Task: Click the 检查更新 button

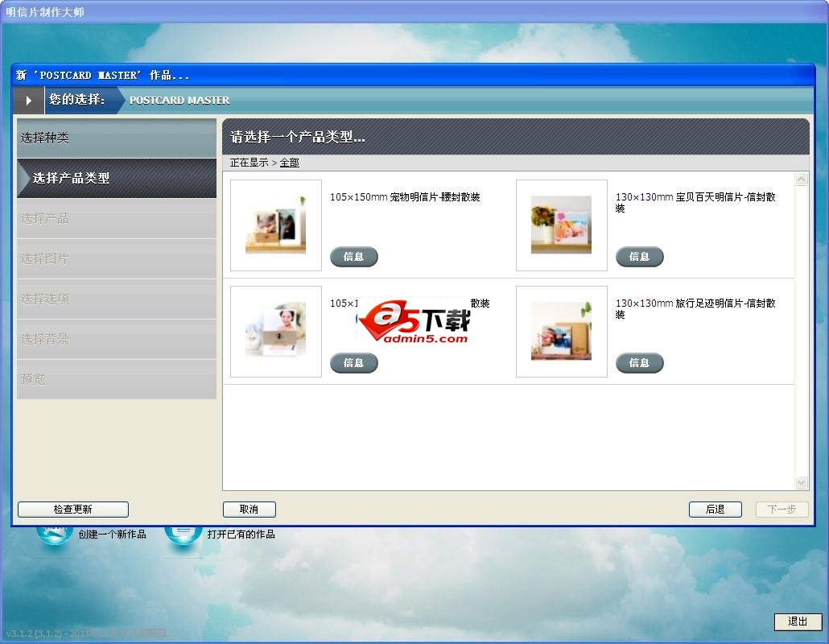Action: click(x=73, y=510)
